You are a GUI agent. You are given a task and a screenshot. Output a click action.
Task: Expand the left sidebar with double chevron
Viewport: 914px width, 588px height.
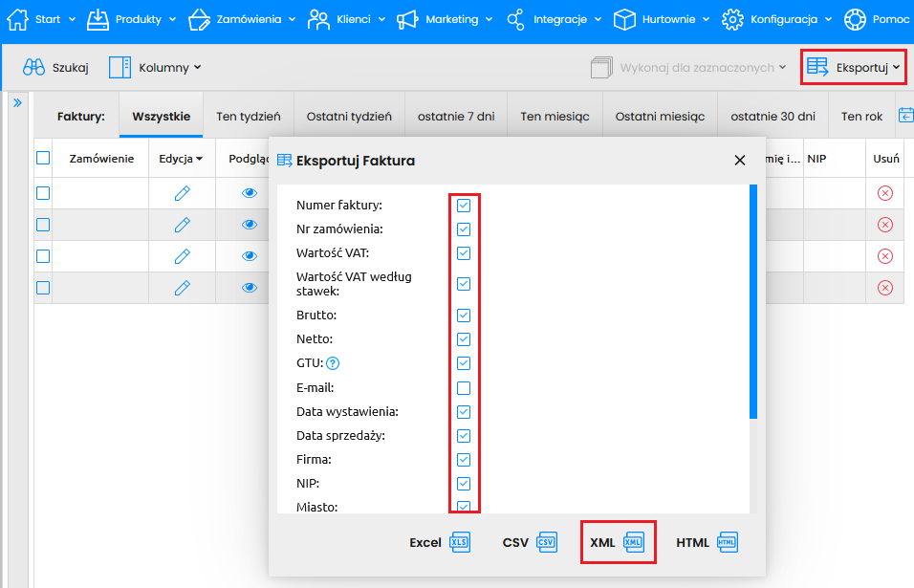[17, 102]
